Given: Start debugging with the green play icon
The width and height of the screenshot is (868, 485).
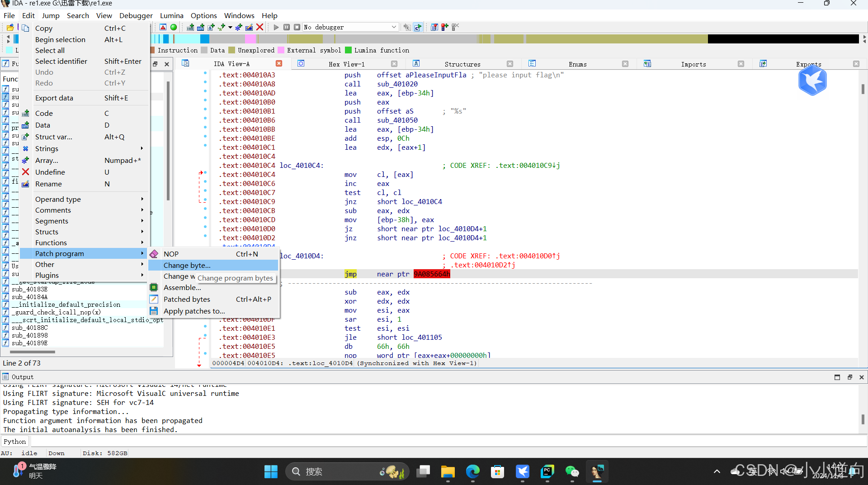Looking at the screenshot, I should [276, 27].
